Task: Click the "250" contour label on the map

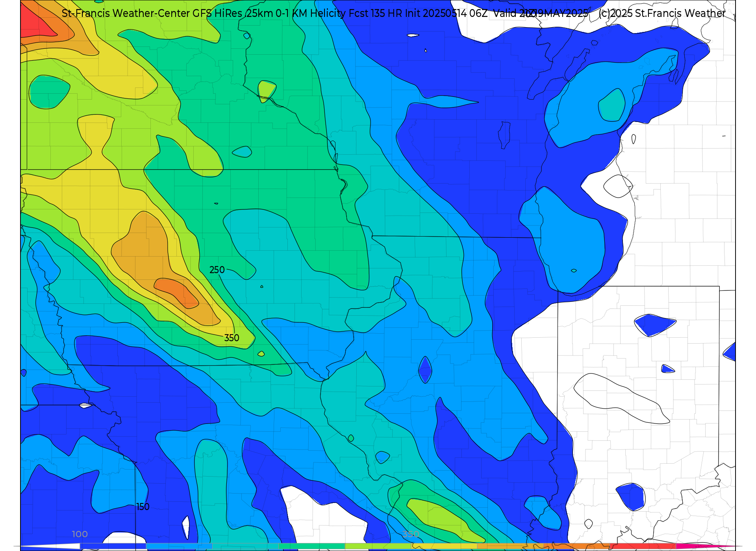Action: pyautogui.click(x=217, y=270)
